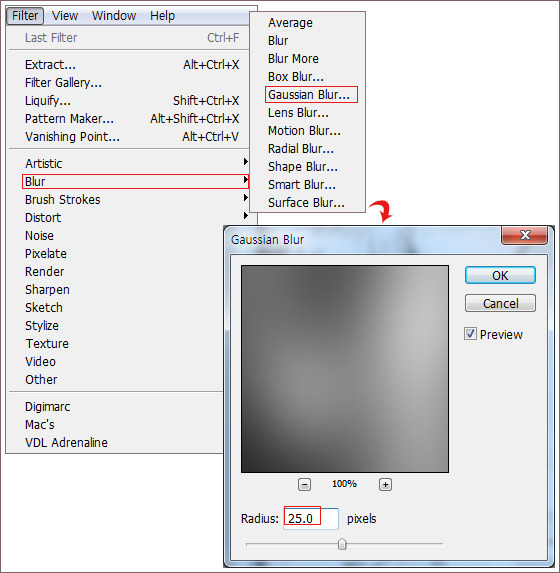Expand the Blur submenu
The height and width of the screenshot is (573, 560).
(x=135, y=182)
